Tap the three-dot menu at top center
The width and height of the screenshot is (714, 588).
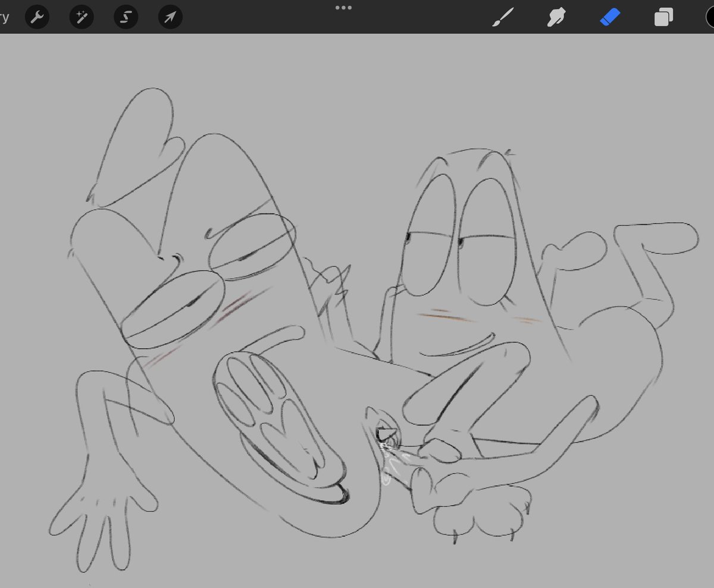click(343, 8)
